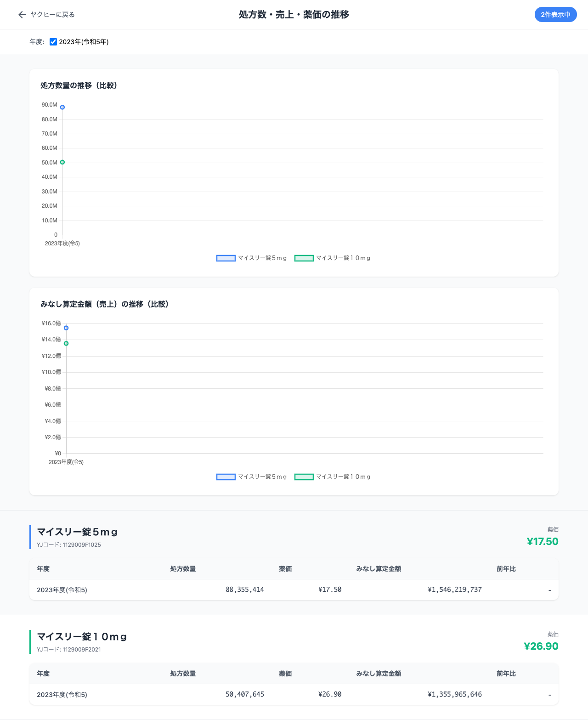
Task: Click the マイスリー錠5mg section heading
Action: click(77, 532)
